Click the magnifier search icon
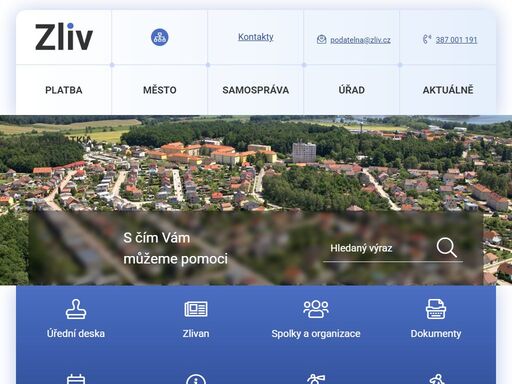Screen dimensions: 512x384 coord(446,247)
